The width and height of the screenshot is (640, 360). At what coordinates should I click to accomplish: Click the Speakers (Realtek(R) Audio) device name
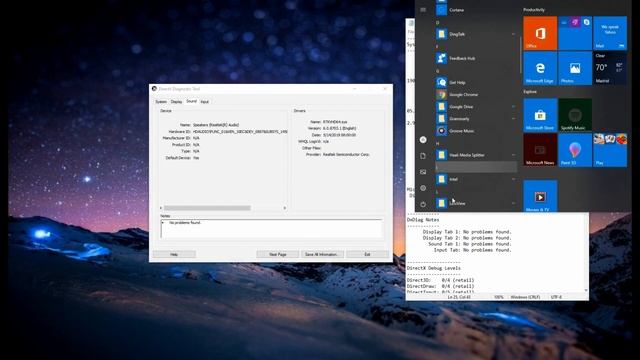[x=216, y=125]
